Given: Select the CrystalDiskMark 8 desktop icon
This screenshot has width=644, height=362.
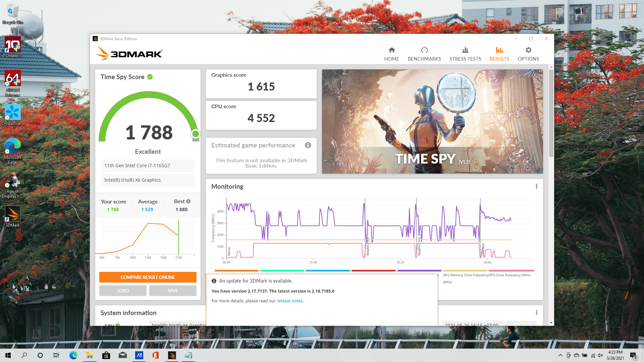Looking at the screenshot, I should [12, 117].
